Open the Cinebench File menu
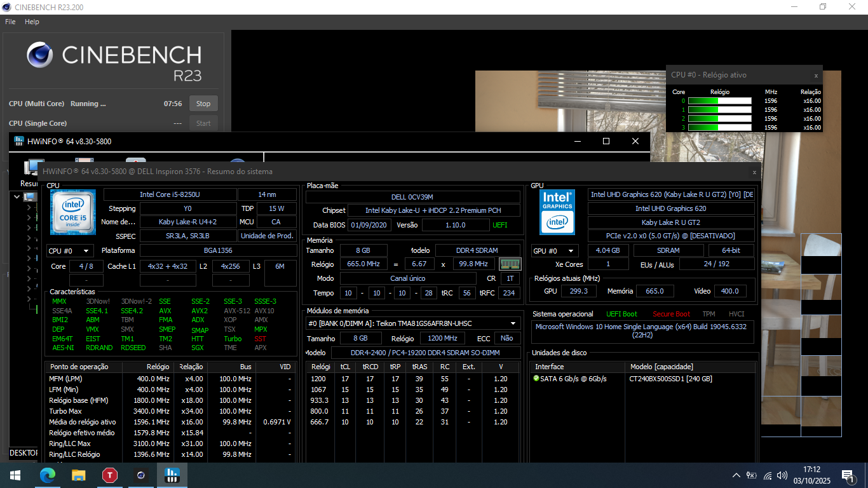Screen dimensions: 868x488 [x=10, y=22]
